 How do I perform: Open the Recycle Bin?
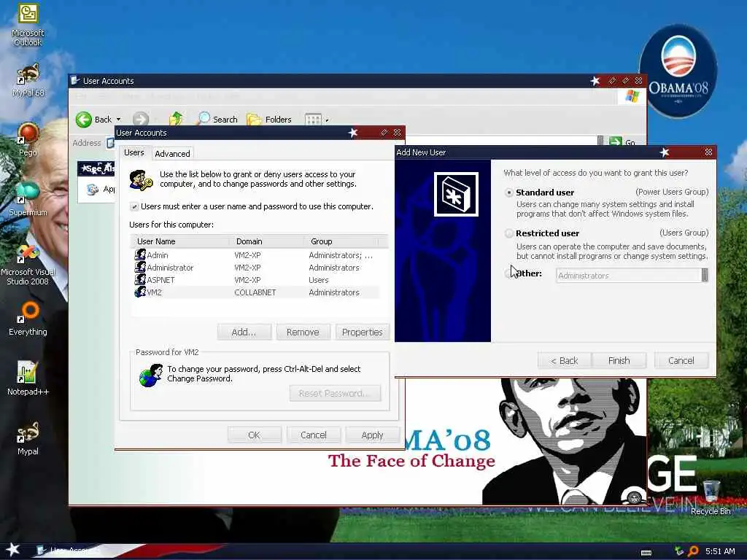711,497
